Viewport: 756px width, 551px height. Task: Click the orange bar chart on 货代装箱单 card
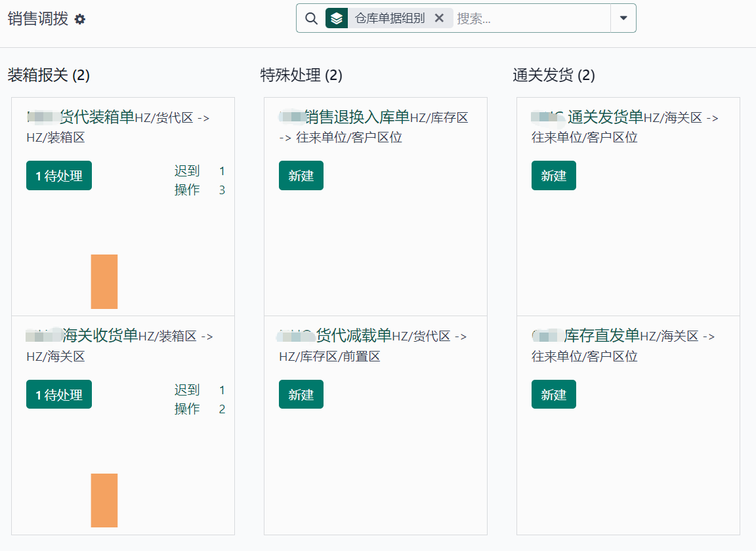point(104,281)
